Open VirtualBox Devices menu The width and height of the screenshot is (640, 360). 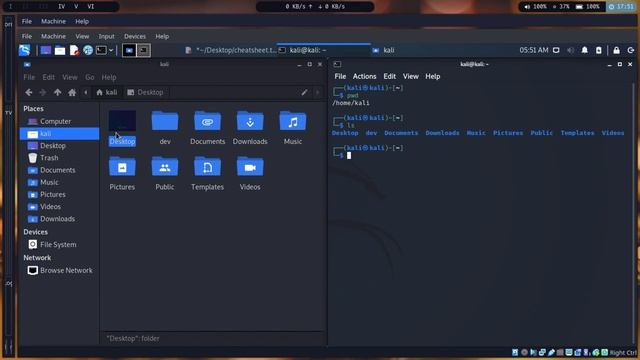coord(135,36)
